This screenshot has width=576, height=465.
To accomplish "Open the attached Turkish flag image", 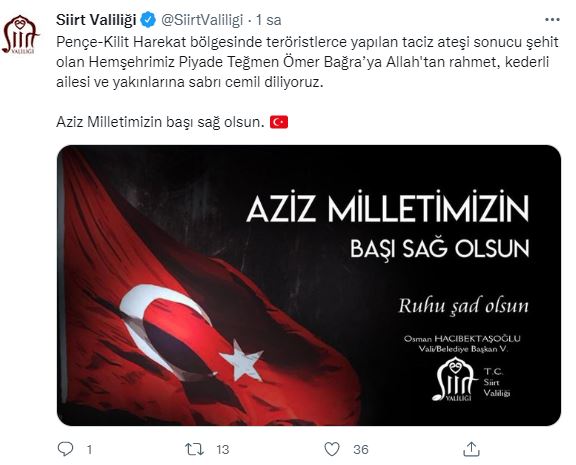I will [x=309, y=285].
